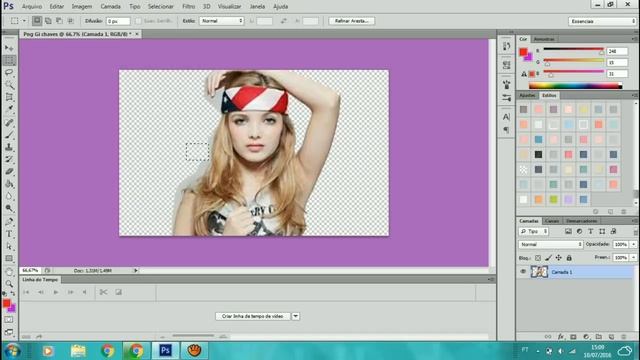This screenshot has width=640, height=360.
Task: Open dropdown arrow beside Criar linha de tempo
Action: 296,316
